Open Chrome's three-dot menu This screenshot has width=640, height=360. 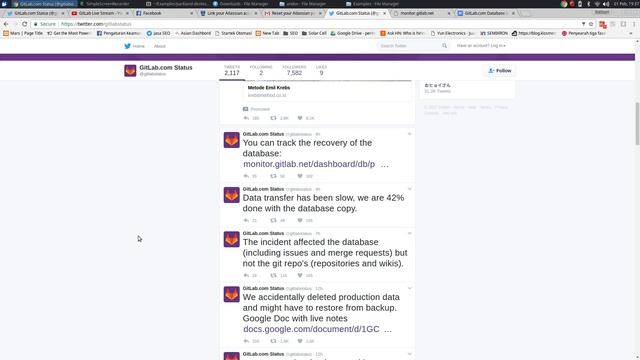click(634, 24)
